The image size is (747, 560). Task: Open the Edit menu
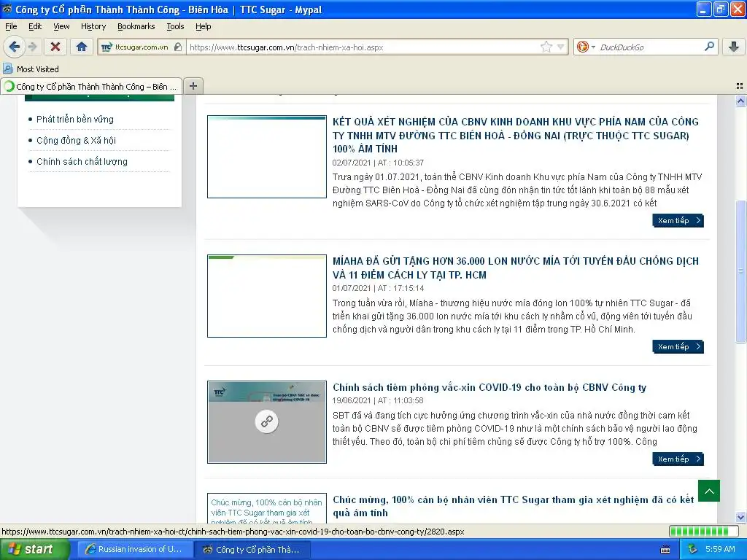pyautogui.click(x=35, y=26)
